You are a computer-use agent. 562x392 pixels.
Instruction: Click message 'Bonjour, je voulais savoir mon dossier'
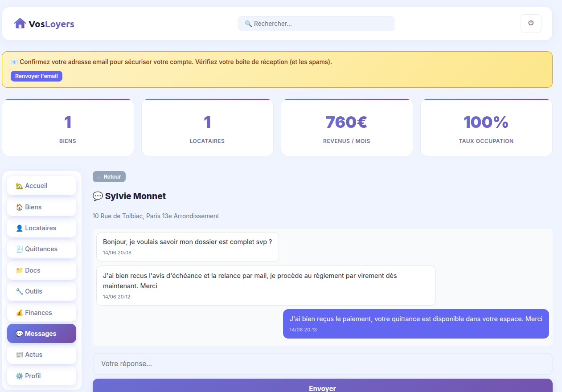coord(188,247)
